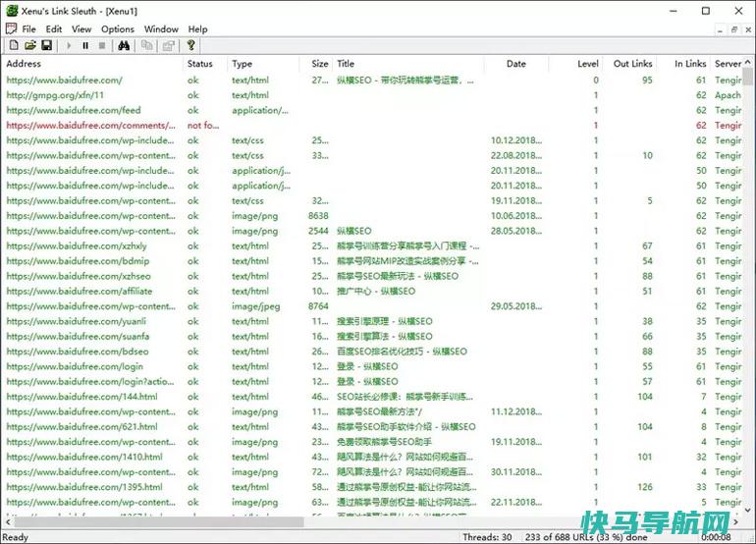Click the Help question mark icon
The width and height of the screenshot is (756, 544).
pos(190,46)
